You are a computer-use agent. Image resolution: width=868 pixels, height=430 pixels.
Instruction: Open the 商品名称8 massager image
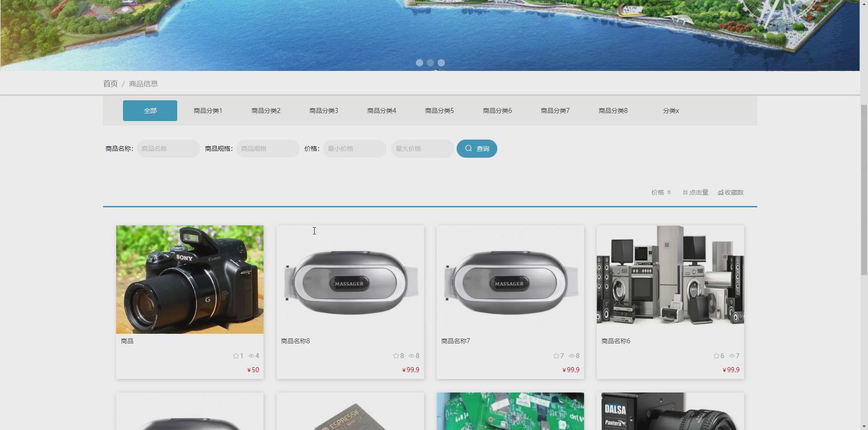(350, 280)
